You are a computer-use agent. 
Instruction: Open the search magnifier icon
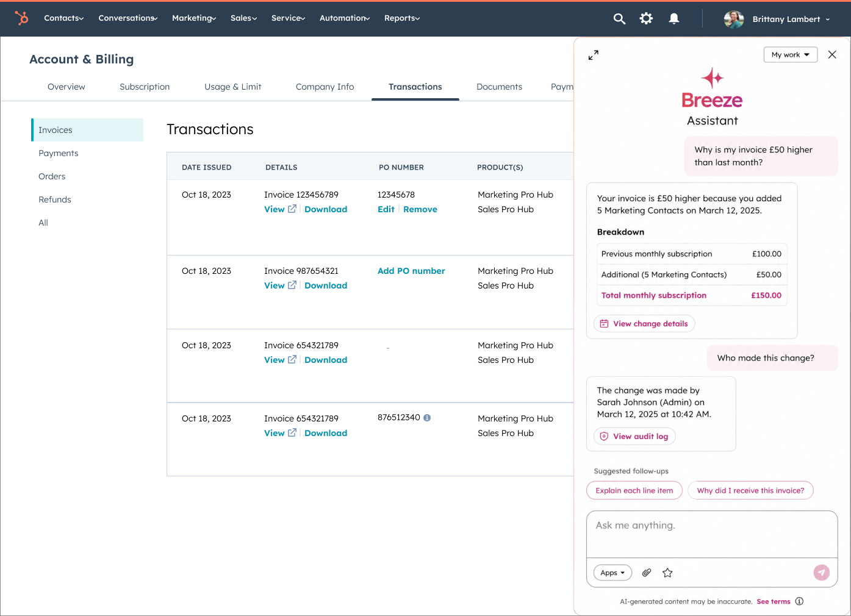619,19
